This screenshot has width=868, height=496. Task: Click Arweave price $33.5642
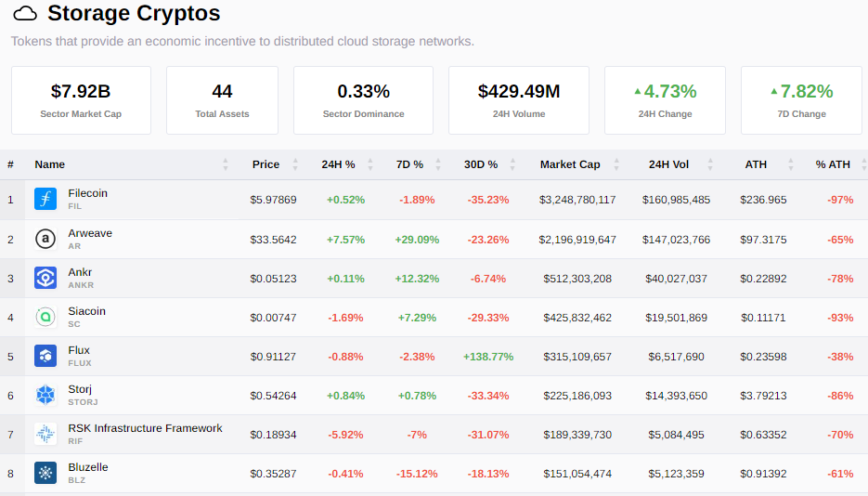273,240
